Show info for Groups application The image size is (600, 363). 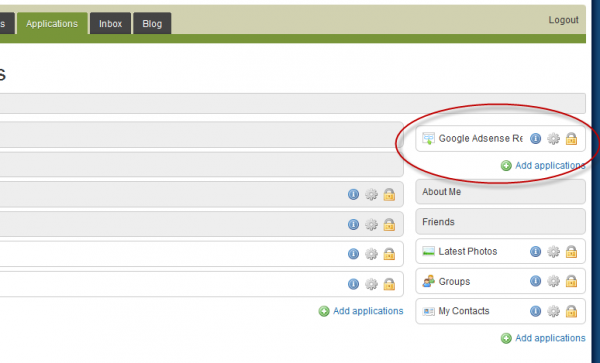[x=535, y=281]
